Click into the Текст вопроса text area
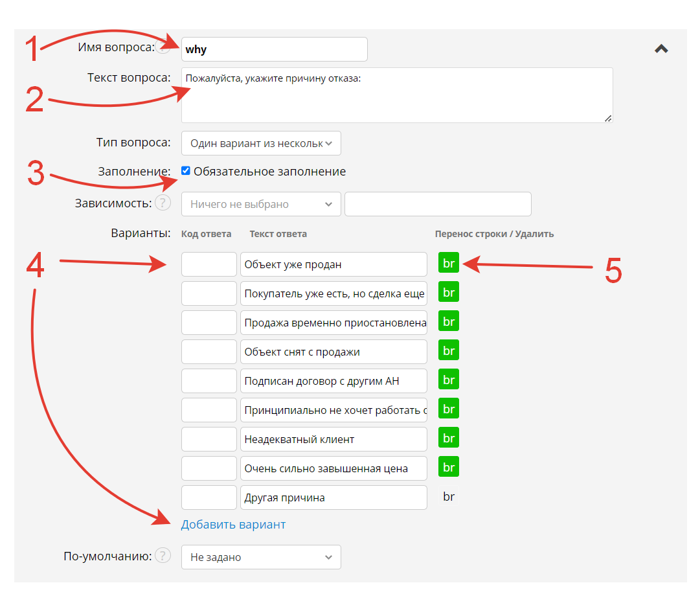This screenshot has width=700, height=594. tap(396, 95)
